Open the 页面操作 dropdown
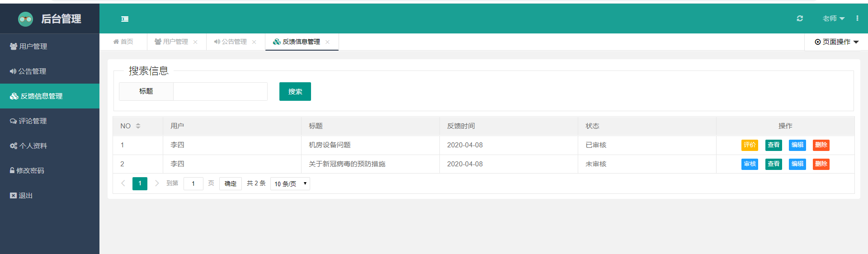 836,42
